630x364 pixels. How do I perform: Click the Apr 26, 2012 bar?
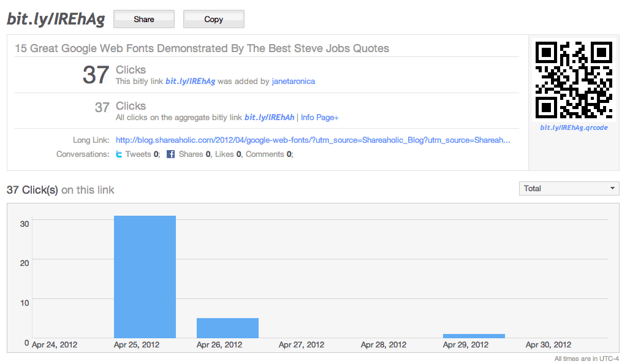[x=227, y=328]
